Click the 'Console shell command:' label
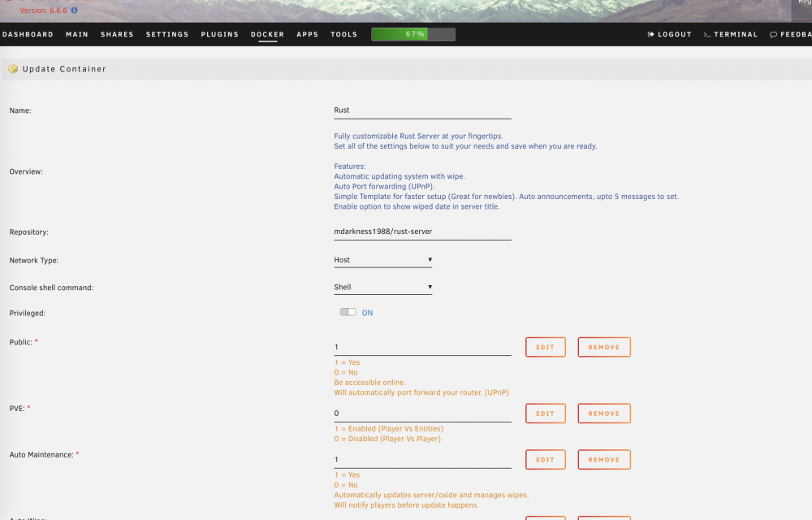812x520 pixels. tap(51, 288)
